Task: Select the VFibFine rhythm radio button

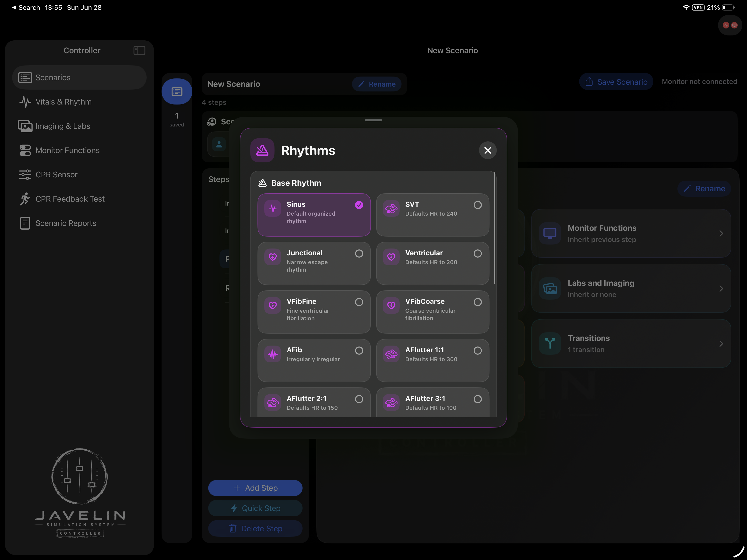Action: point(359,302)
